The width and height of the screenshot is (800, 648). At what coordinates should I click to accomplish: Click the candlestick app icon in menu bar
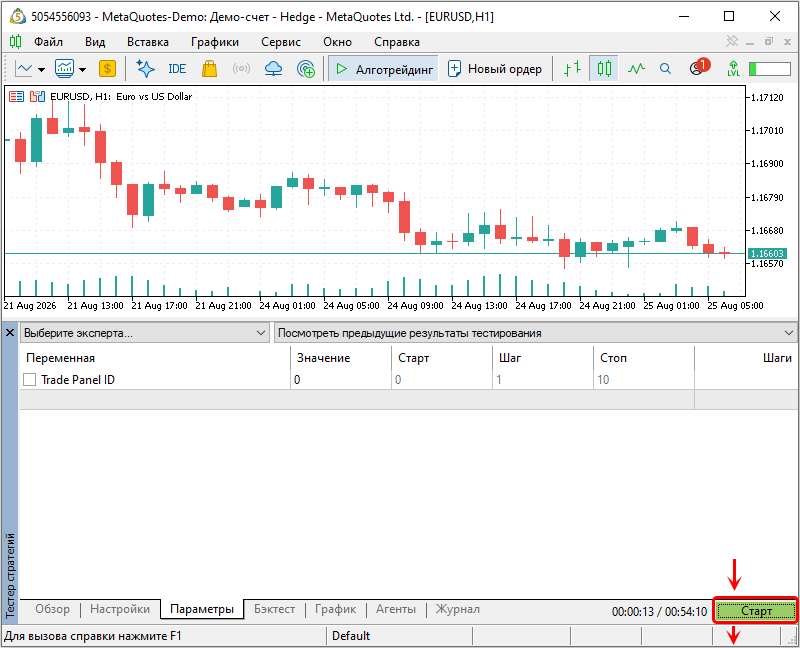pos(16,41)
